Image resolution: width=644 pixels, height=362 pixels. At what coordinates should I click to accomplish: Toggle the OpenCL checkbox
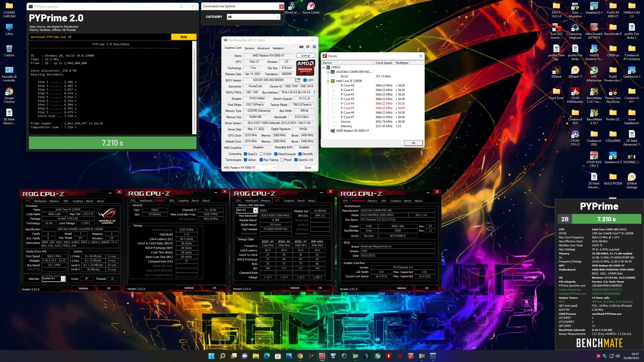coord(245,154)
